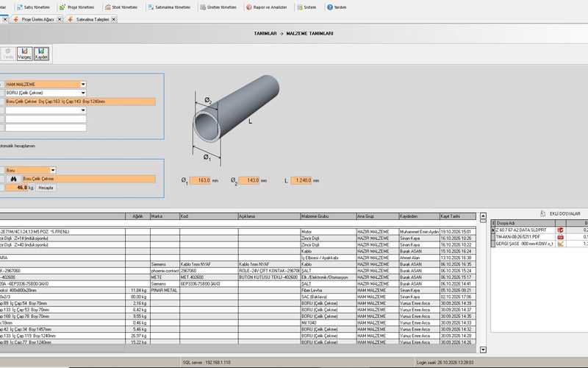This screenshot has height=368, width=588.
Task: Click the Yenile refresh toolbar icon
Action: [8, 54]
